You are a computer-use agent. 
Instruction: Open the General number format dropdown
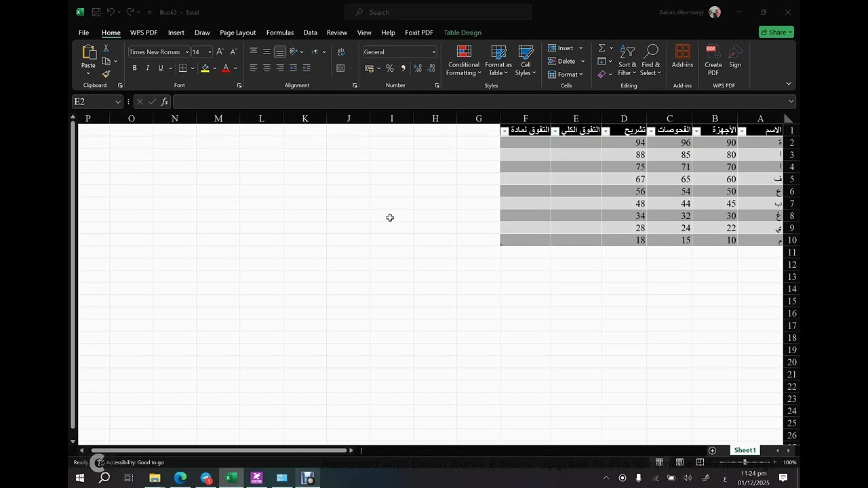coord(434,52)
